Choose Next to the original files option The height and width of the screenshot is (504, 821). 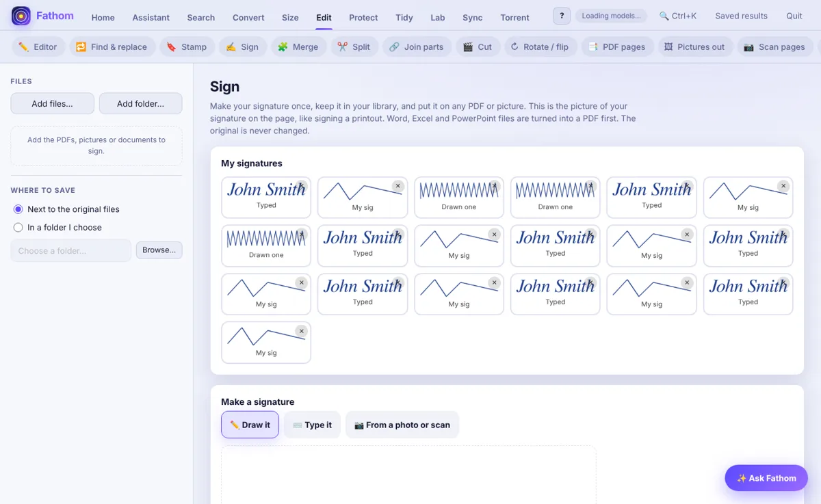click(x=66, y=209)
